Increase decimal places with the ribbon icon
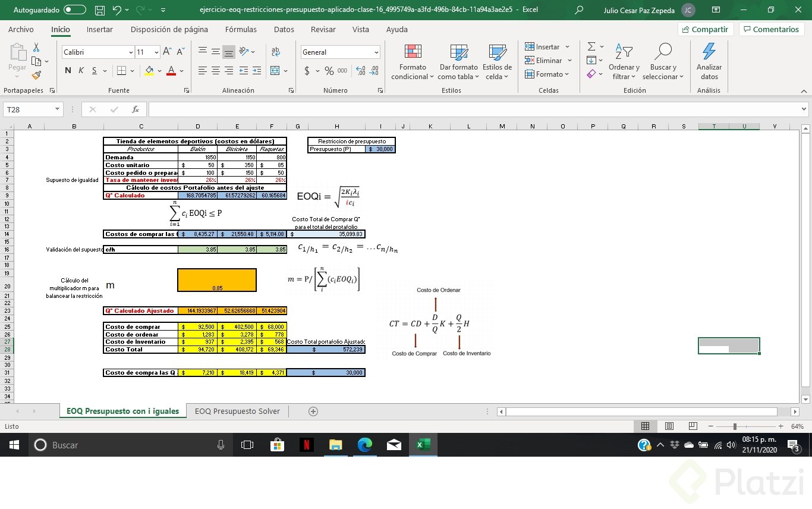This screenshot has height=509, width=812. point(360,70)
